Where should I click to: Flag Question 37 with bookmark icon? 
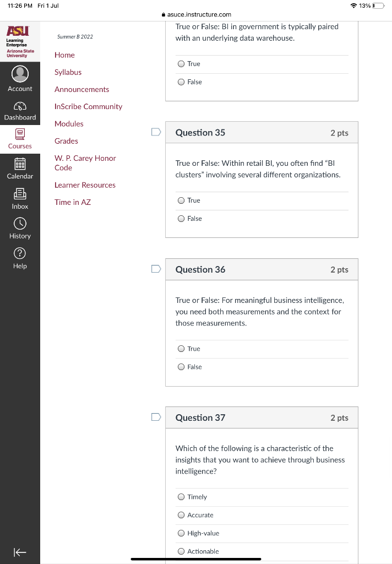pyautogui.click(x=156, y=417)
